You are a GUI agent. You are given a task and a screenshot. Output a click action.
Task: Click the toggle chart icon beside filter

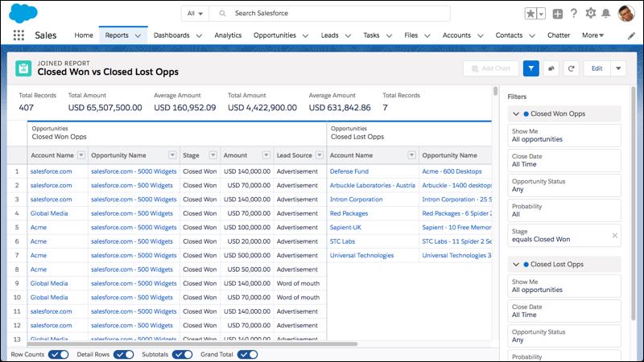click(x=551, y=68)
